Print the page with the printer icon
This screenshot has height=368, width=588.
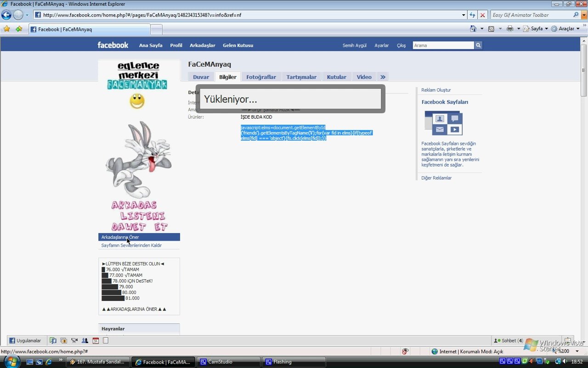pyautogui.click(x=509, y=29)
